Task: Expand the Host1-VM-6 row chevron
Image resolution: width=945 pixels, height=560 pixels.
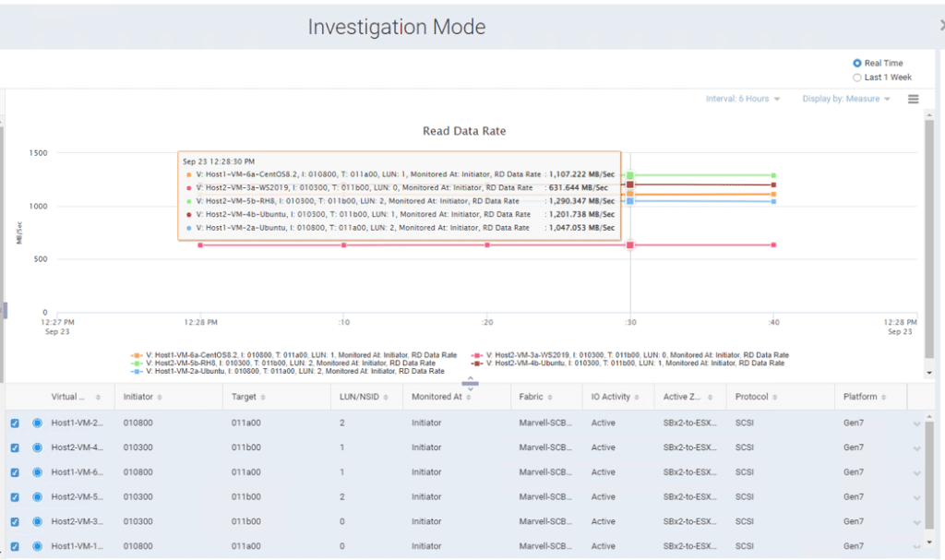Action: [916, 473]
